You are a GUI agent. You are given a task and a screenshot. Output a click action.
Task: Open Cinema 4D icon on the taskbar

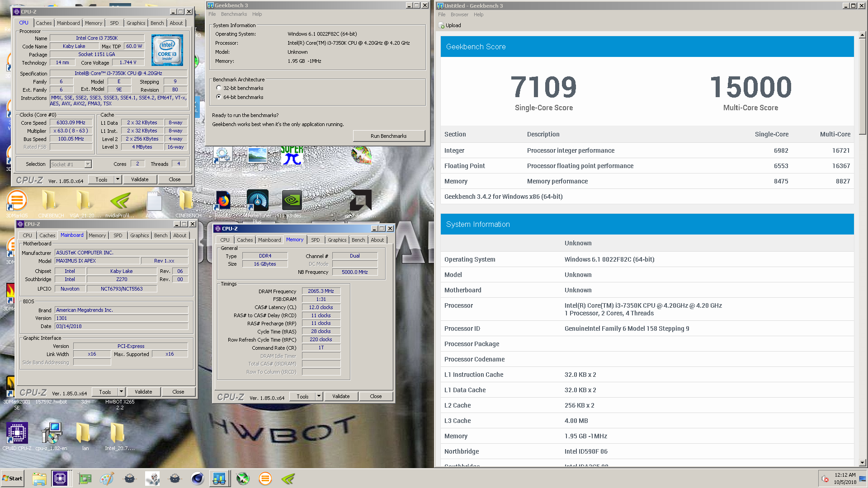198,479
